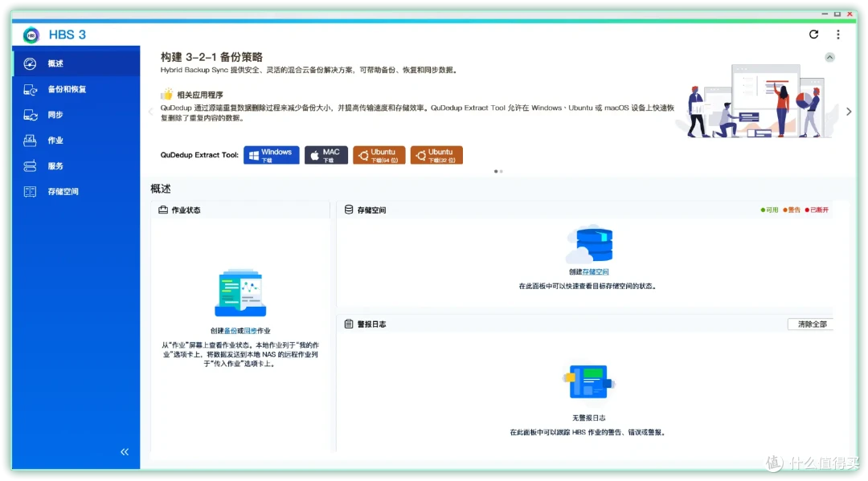Go to the 作业 section
Screen dimensions: 868x481
coord(76,140)
